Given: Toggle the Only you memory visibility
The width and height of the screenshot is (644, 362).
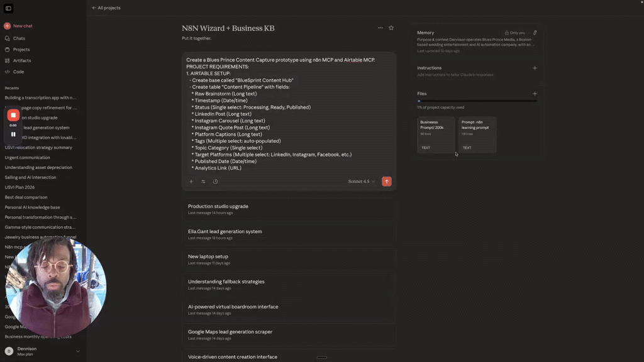Looking at the screenshot, I should [x=514, y=33].
